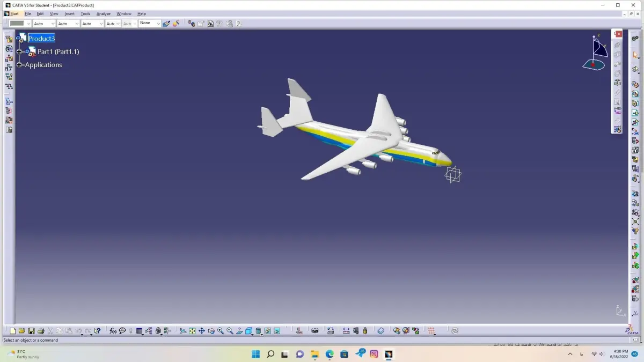Screen dimensions: 644x362
Task: Select the Fit All In view icon
Action: point(192,331)
